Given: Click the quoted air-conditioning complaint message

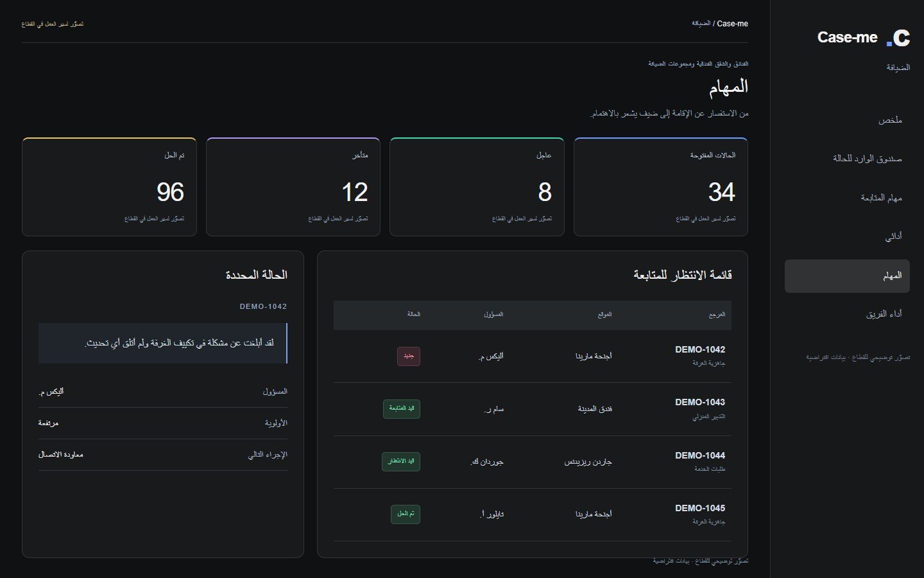Looking at the screenshot, I should click(x=163, y=344).
